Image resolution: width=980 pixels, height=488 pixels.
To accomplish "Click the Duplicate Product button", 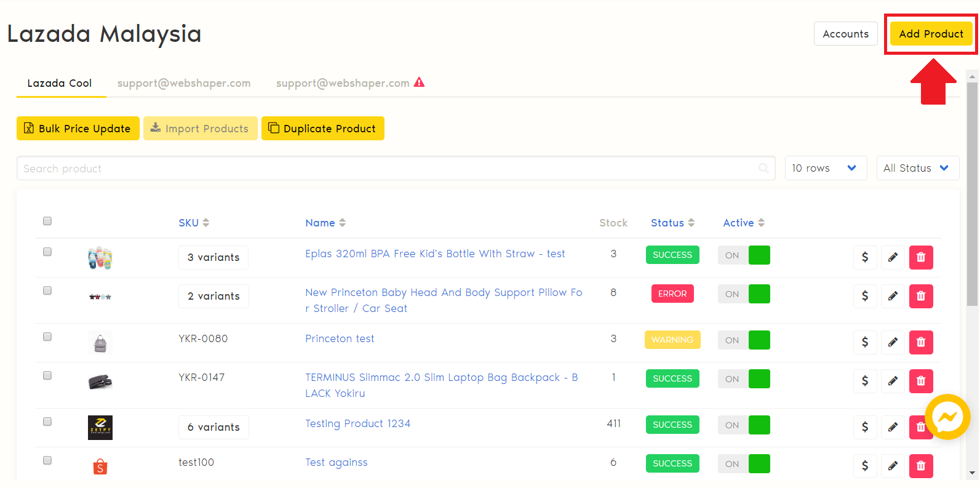I will coord(323,128).
